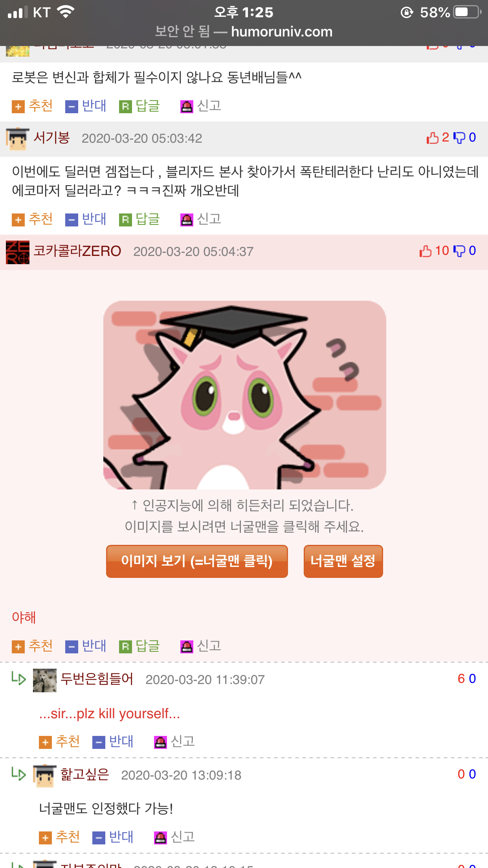Tap 추천 under the robot transformation comment

(x=32, y=106)
